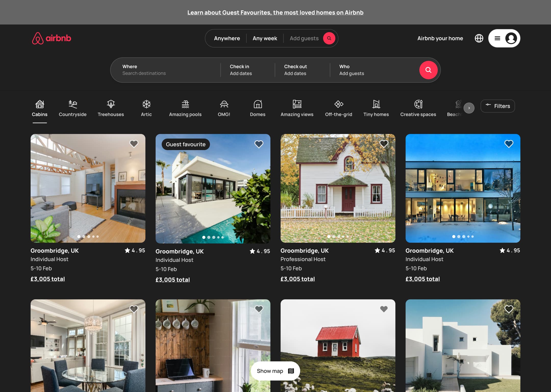Favourite the white modern villa listing
This screenshot has width=551, height=392.
coord(509,309)
